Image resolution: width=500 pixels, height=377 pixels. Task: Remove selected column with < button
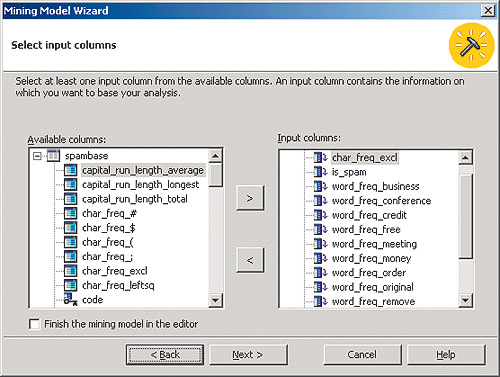point(250,260)
